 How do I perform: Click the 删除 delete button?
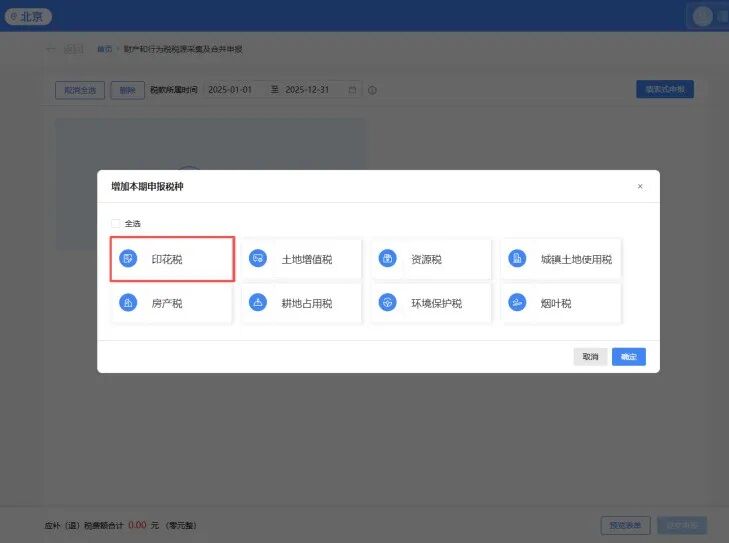coord(126,90)
